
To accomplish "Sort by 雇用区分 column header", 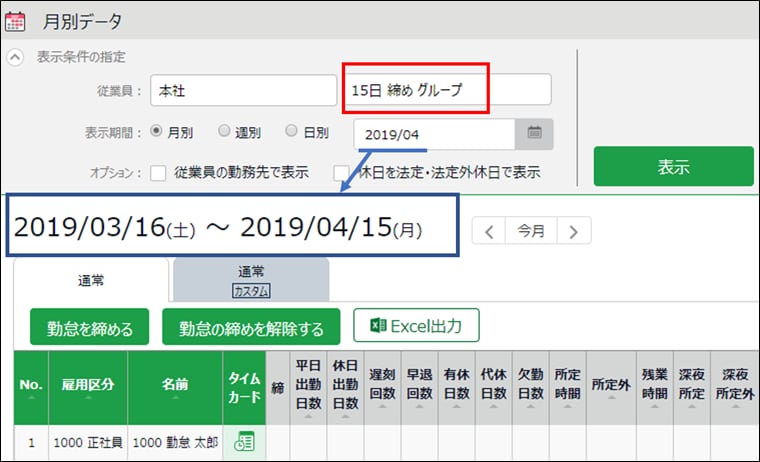I will (x=88, y=387).
